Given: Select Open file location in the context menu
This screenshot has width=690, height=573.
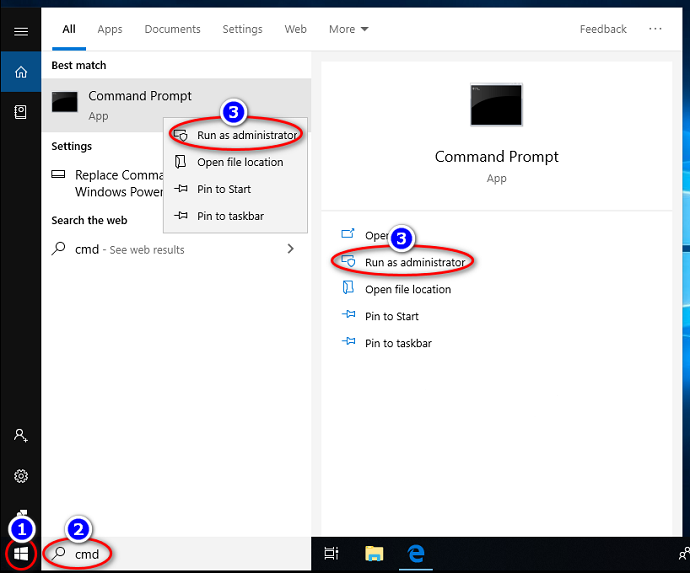Looking at the screenshot, I should [x=240, y=162].
